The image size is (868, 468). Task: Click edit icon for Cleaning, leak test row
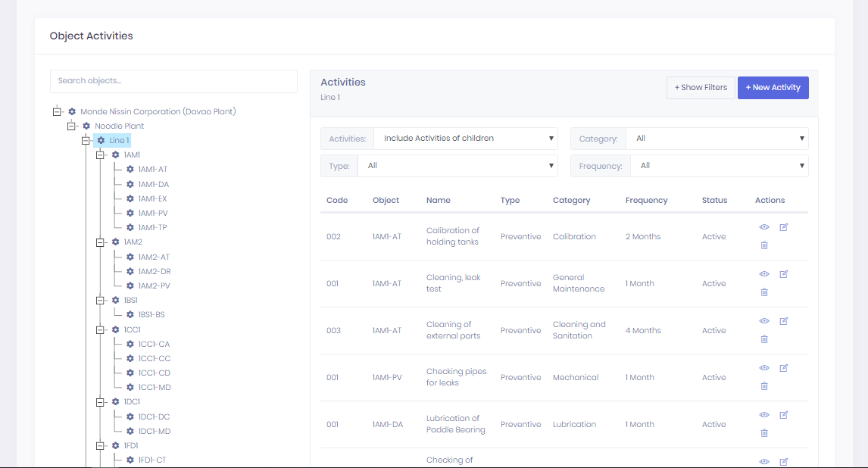[x=784, y=274]
